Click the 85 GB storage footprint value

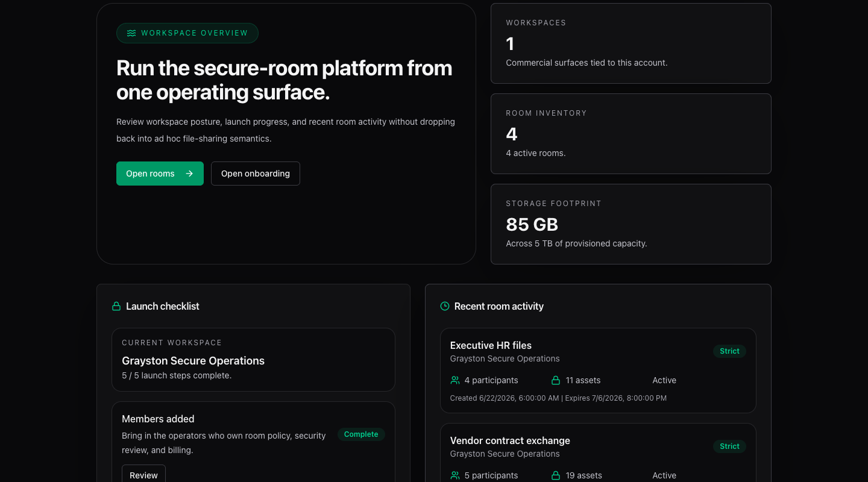[532, 225]
